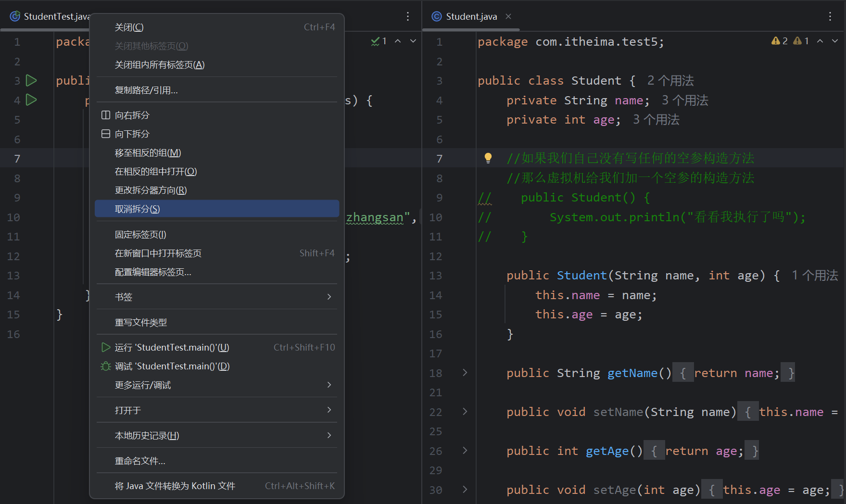Choose 固定标签页 to pin tab
Image resolution: width=846 pixels, height=504 pixels.
pos(217,235)
